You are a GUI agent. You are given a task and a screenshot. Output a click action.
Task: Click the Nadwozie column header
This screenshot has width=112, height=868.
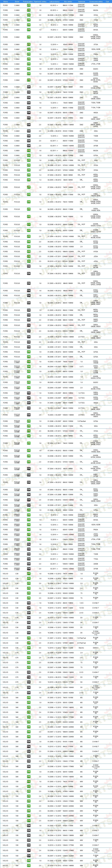(81, 2)
